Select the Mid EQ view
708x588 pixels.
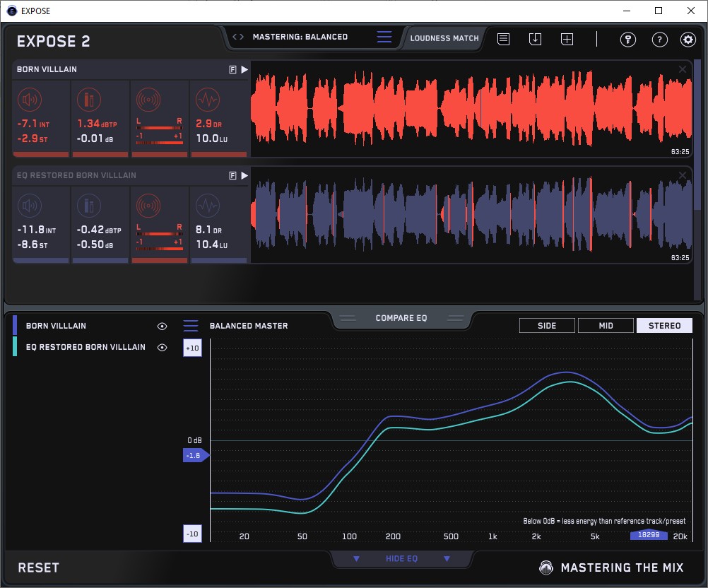(606, 326)
